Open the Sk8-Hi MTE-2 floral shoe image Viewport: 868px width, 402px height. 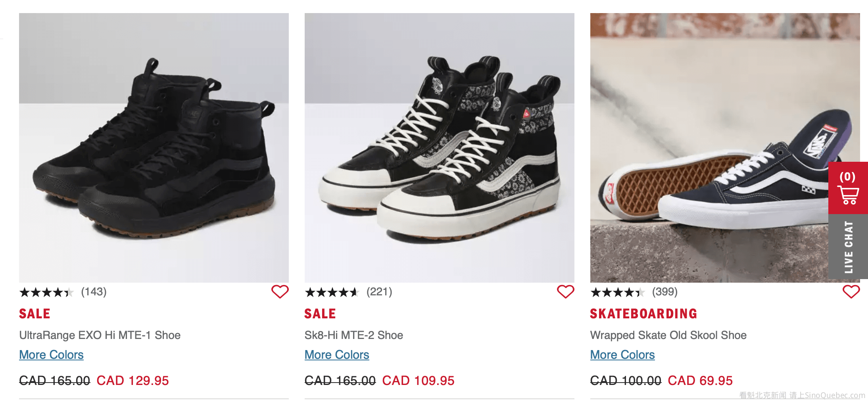[440, 147]
